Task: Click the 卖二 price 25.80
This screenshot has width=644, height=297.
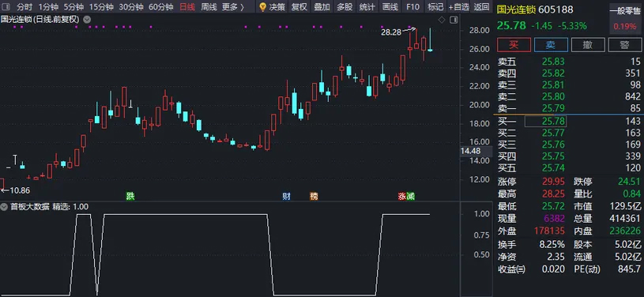Action: point(553,96)
